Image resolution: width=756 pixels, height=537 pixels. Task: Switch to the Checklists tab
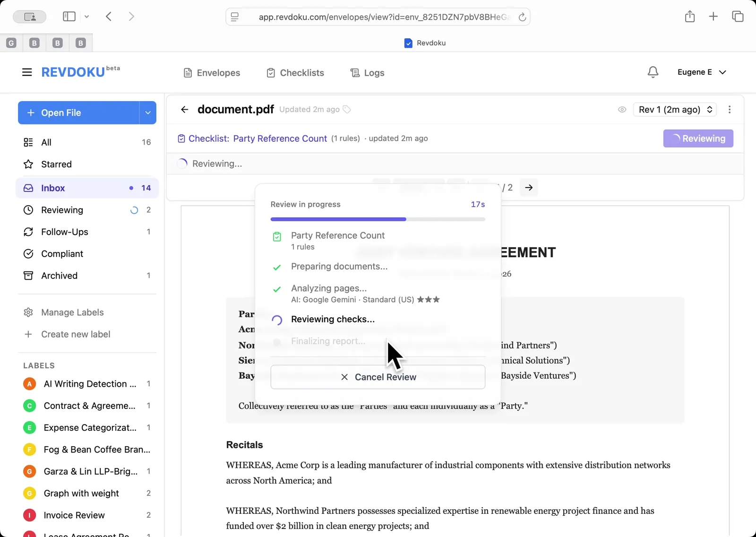(x=295, y=72)
